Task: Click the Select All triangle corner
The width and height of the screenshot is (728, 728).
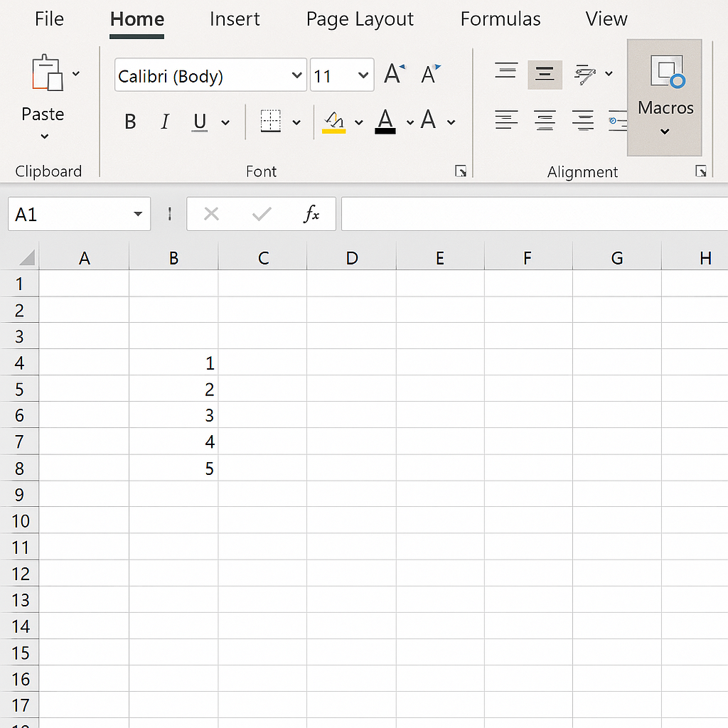Action: (27, 257)
